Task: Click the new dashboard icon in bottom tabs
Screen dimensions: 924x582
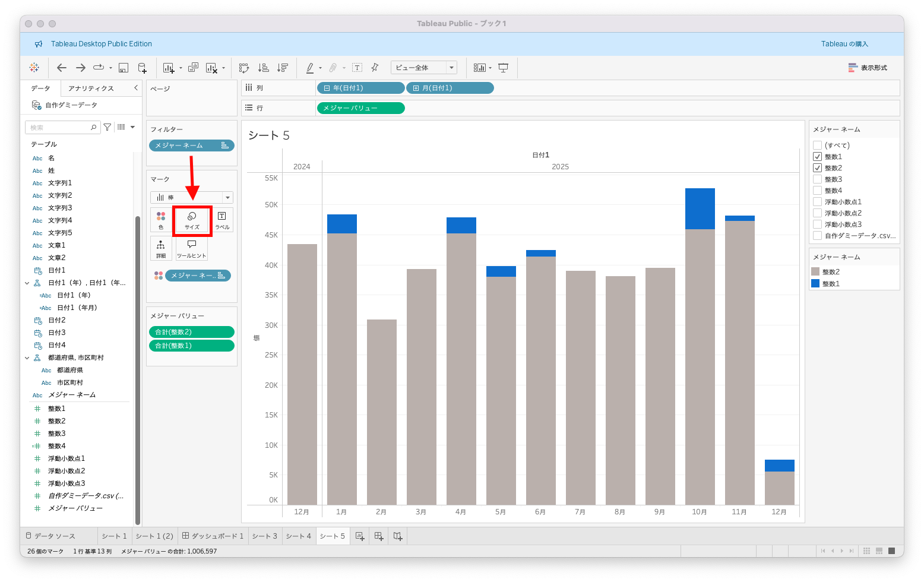Action: pos(379,536)
